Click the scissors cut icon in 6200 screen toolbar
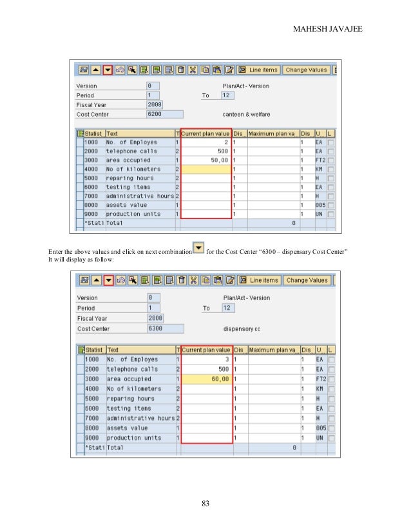Viewport: 411px width, 532px height. tap(193, 70)
